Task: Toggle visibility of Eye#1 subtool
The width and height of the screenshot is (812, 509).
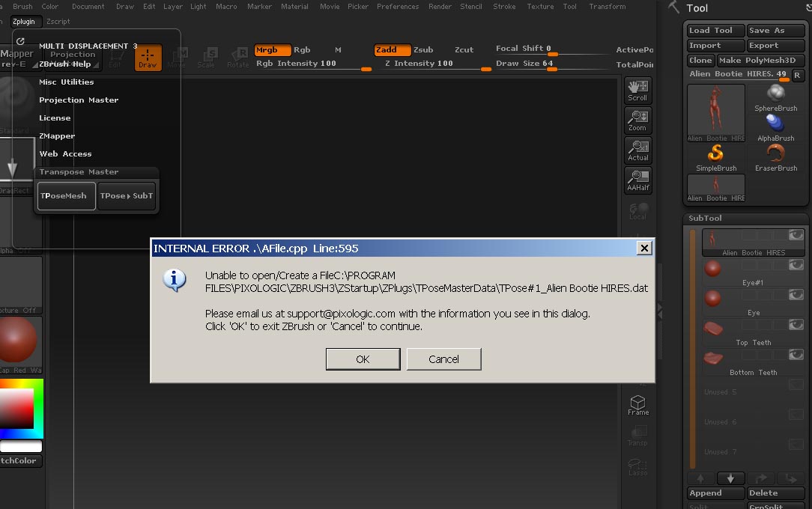Action: tap(796, 265)
